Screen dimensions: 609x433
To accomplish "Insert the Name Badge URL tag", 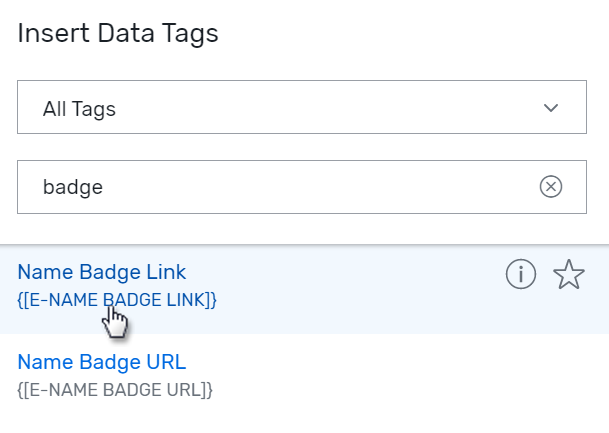I will point(102,362).
